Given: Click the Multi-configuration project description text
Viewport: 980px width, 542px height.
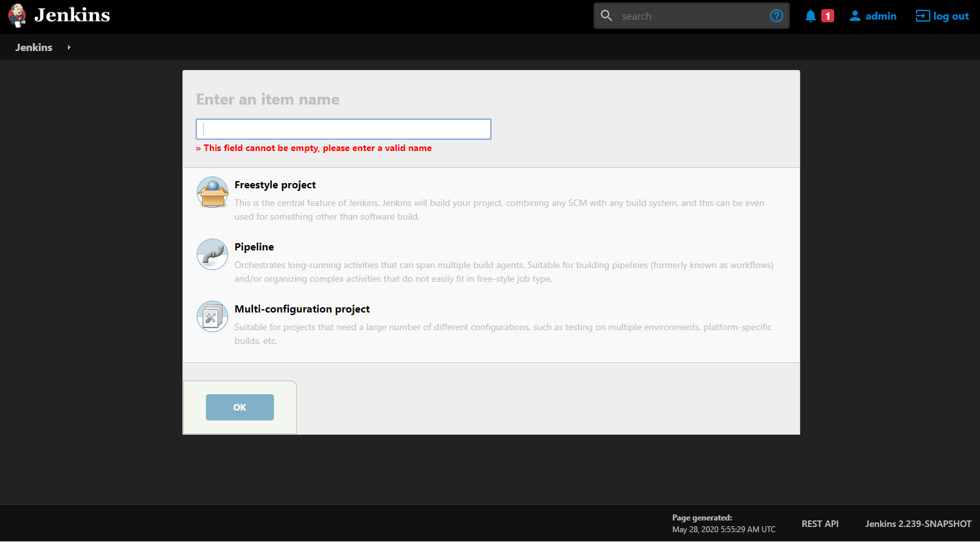Looking at the screenshot, I should (x=503, y=334).
